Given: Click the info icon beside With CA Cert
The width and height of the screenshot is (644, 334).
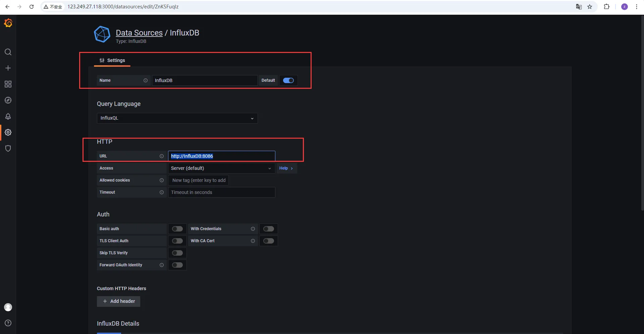Looking at the screenshot, I should (x=253, y=241).
